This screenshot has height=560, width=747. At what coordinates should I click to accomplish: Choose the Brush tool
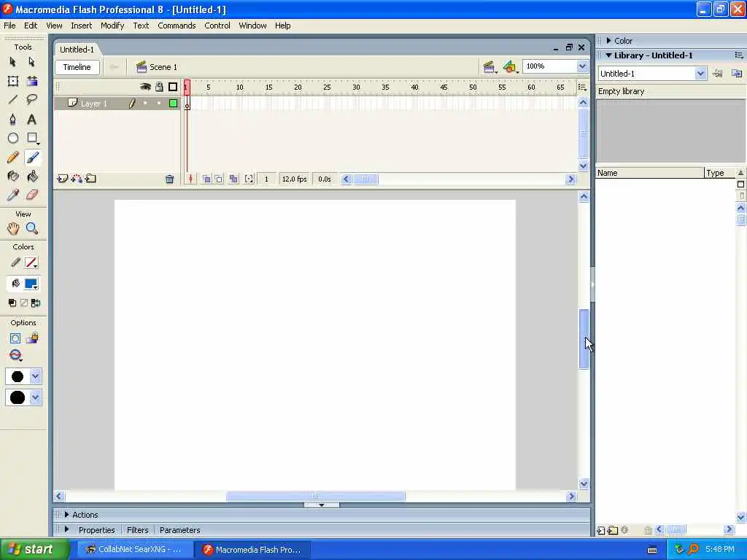32,157
